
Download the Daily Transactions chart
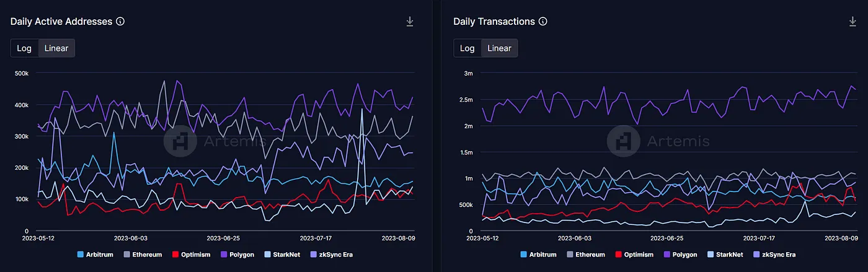(852, 22)
